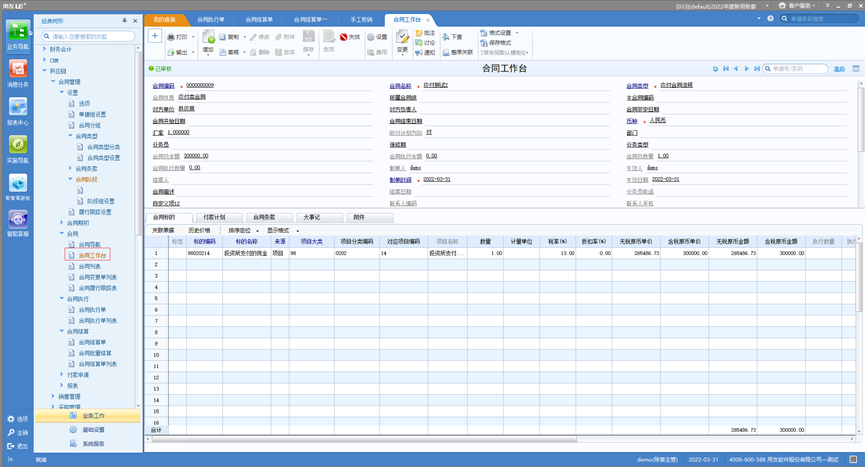Open the 排序定位 dropdown

pyautogui.click(x=243, y=230)
